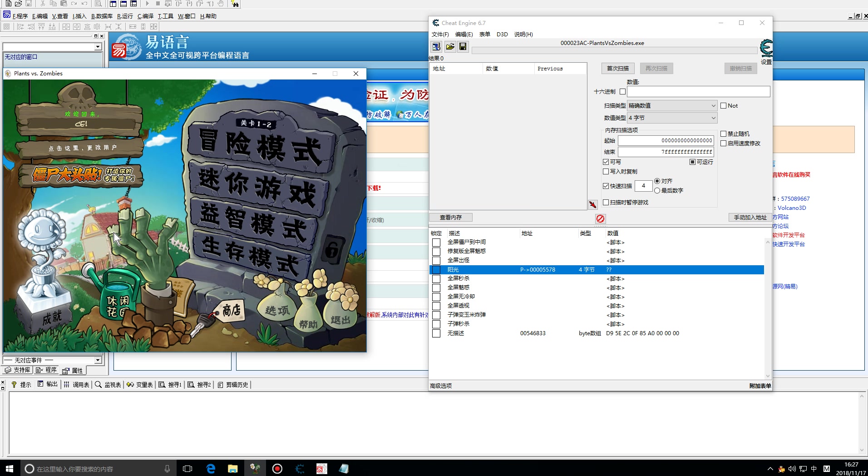Click 首次扫描 button
868x476 pixels.
click(x=618, y=69)
